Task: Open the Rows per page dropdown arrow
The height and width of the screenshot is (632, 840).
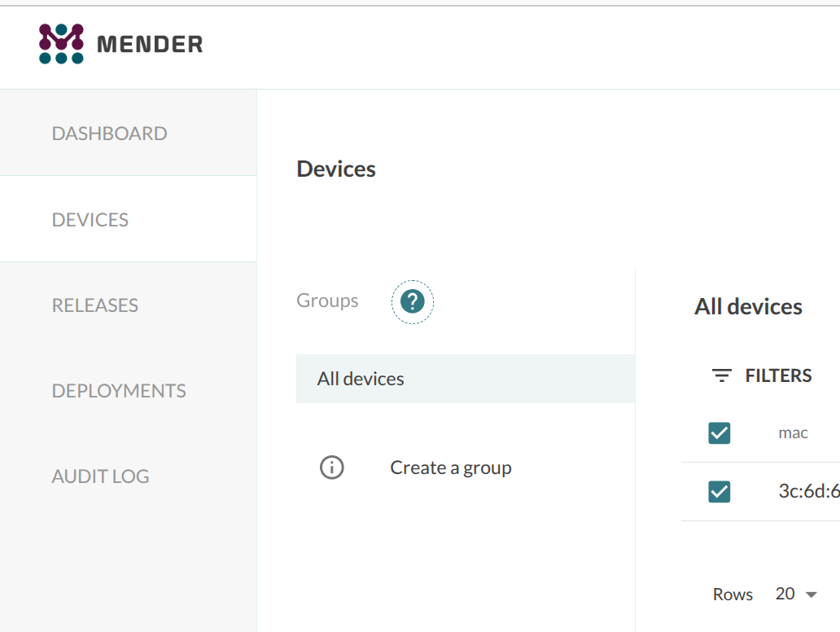Action: [811, 595]
